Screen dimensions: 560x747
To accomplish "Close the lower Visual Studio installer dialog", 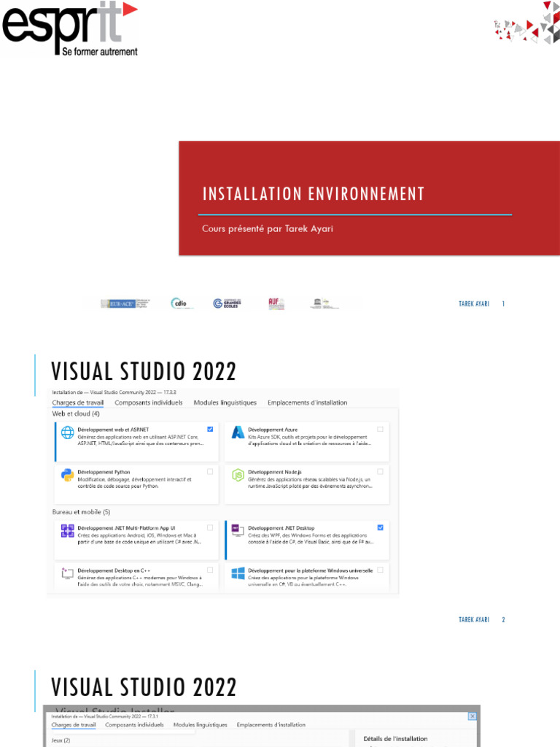I will pos(472,716).
